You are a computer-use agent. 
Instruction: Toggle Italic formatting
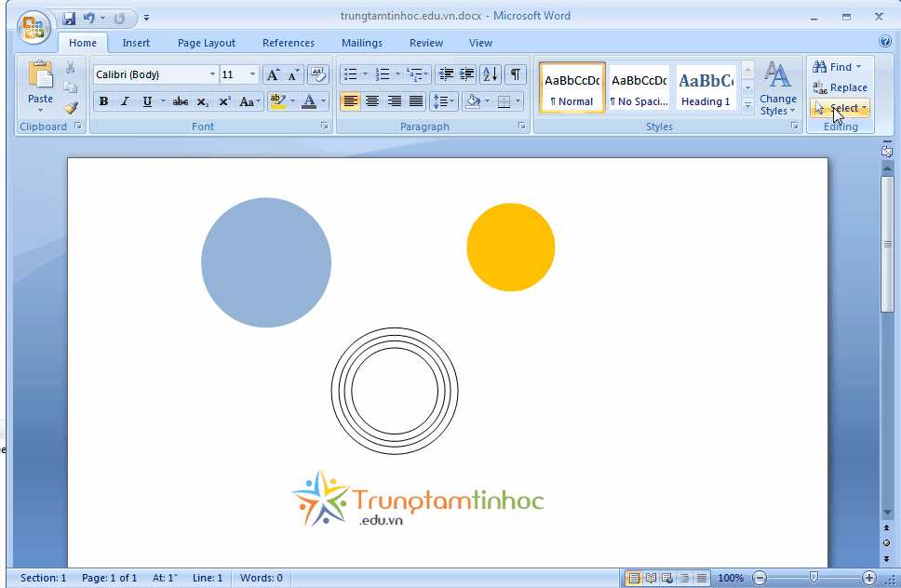[x=125, y=101]
